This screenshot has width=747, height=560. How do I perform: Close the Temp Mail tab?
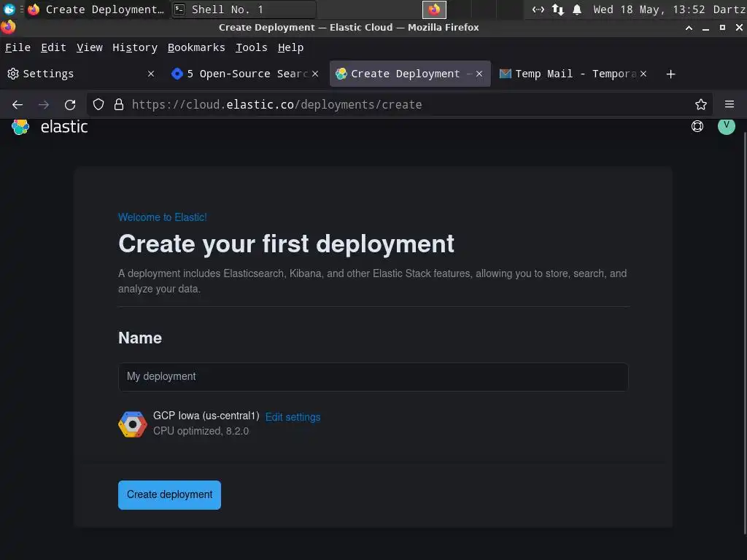643,74
